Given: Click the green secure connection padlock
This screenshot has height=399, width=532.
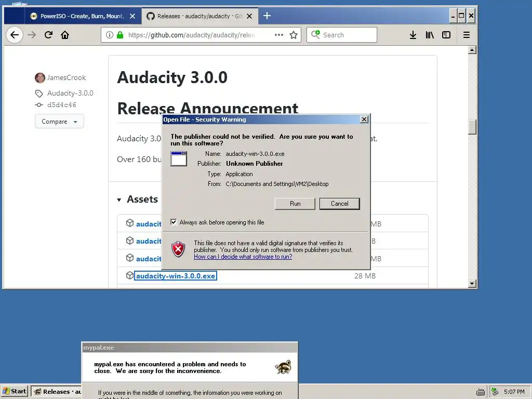Looking at the screenshot, I should [x=120, y=35].
